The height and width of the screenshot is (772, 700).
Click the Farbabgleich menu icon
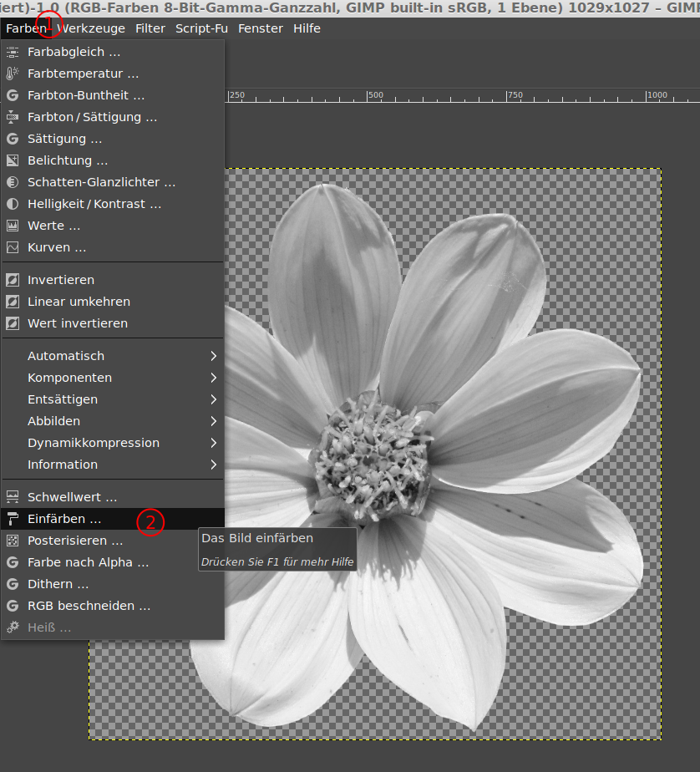tap(13, 52)
